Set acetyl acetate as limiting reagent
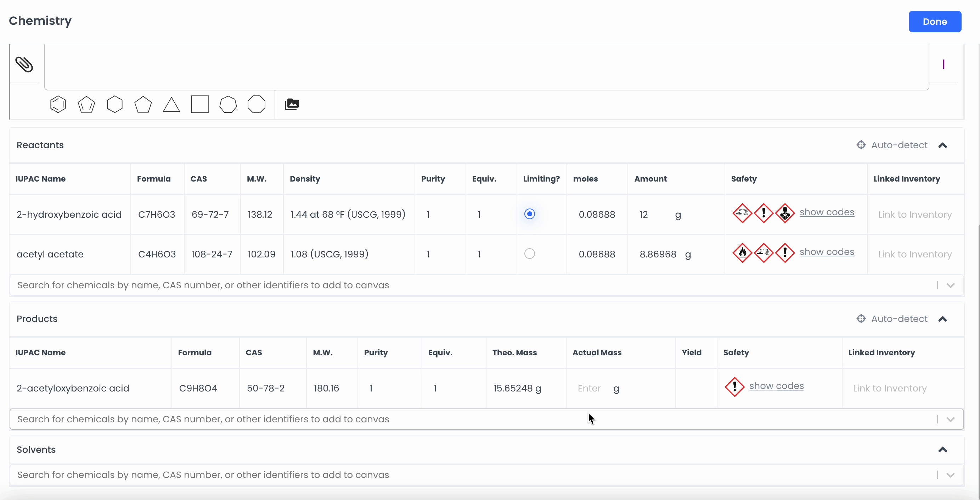This screenshot has width=980, height=500. tap(529, 254)
